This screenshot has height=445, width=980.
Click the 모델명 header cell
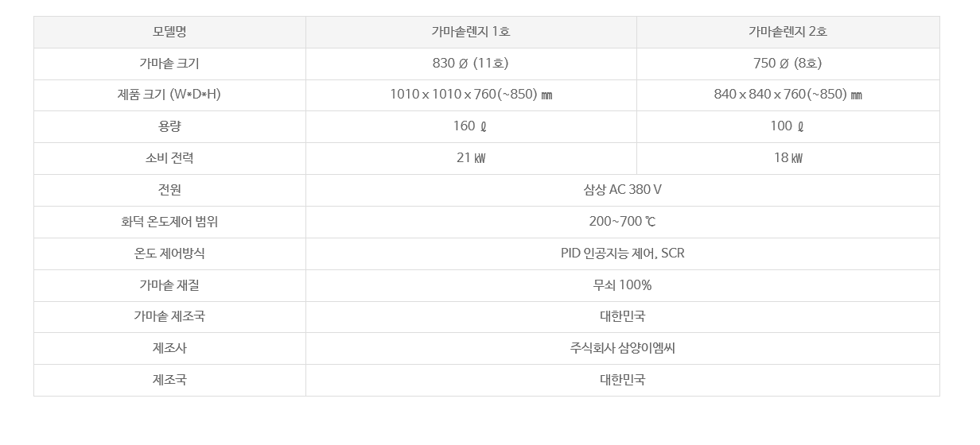(x=169, y=32)
